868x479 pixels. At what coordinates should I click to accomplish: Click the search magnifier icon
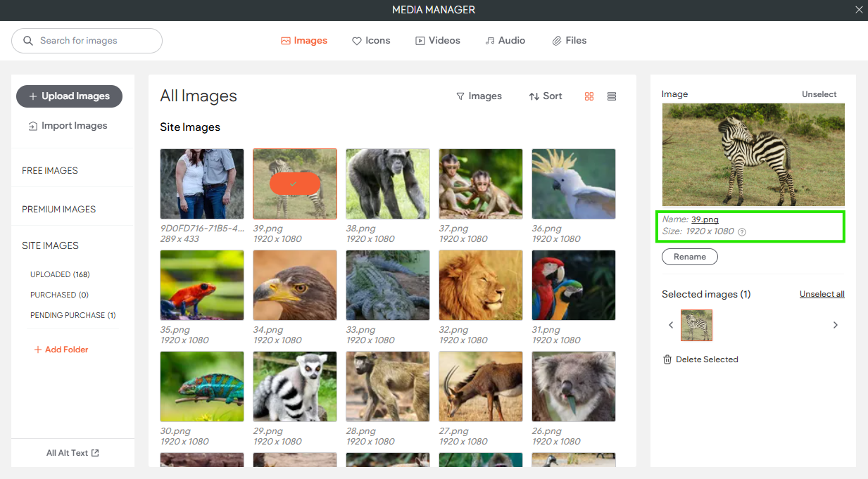[x=28, y=41]
